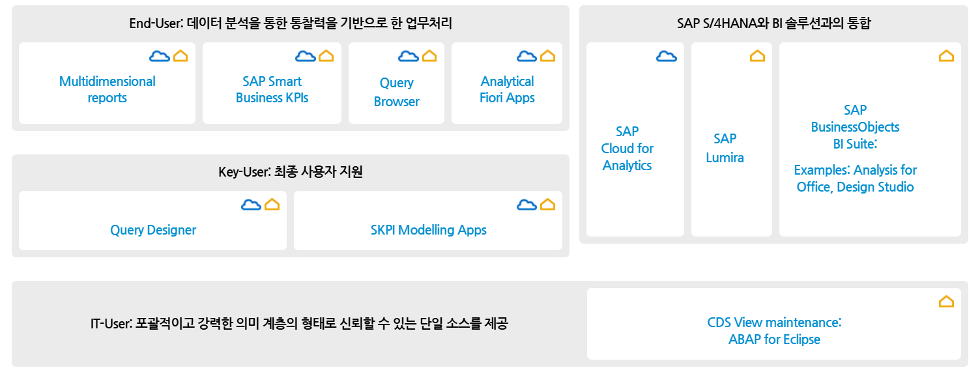This screenshot has height=374, width=980.
Task: Click the house icon on SKPI Modelling Apps
Action: coord(548,205)
